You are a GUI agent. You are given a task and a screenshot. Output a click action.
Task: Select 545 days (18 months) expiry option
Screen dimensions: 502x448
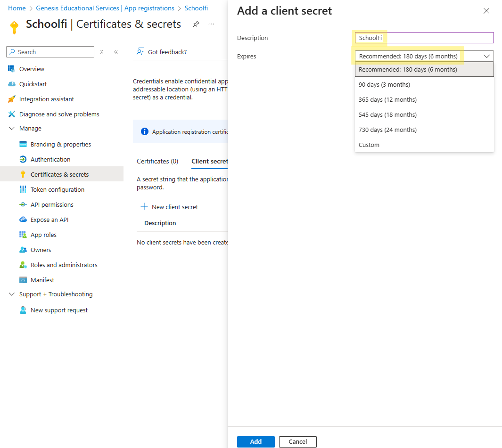tap(424, 114)
